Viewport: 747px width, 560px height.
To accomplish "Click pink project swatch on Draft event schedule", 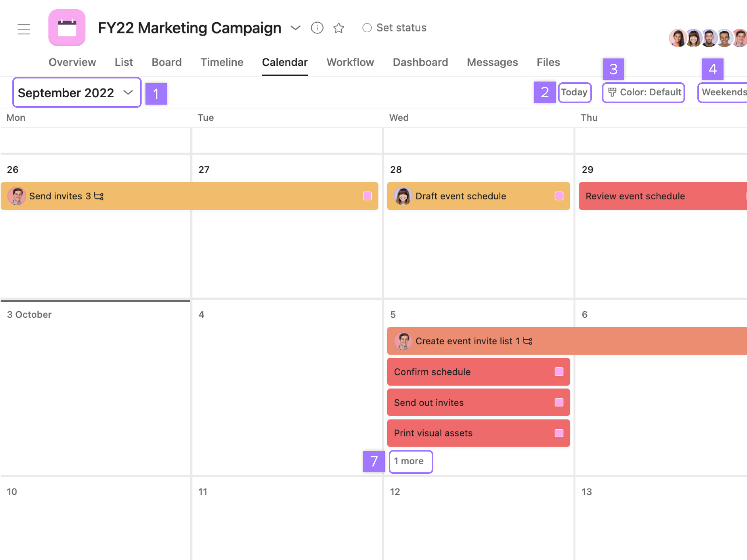I will (x=559, y=196).
